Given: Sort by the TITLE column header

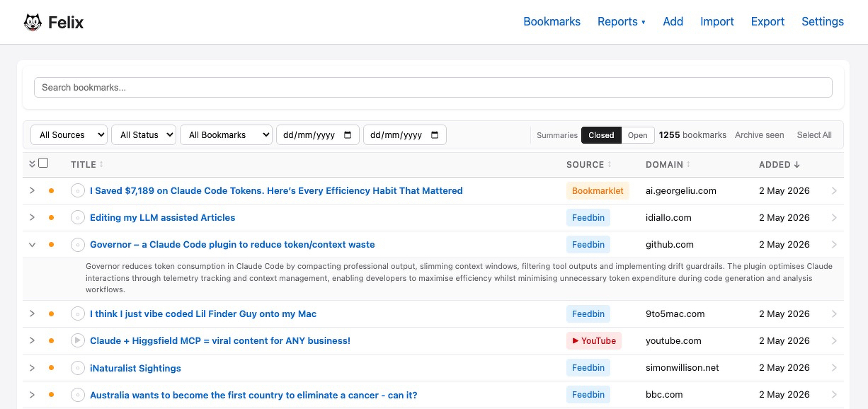Looking at the screenshot, I should pos(86,164).
